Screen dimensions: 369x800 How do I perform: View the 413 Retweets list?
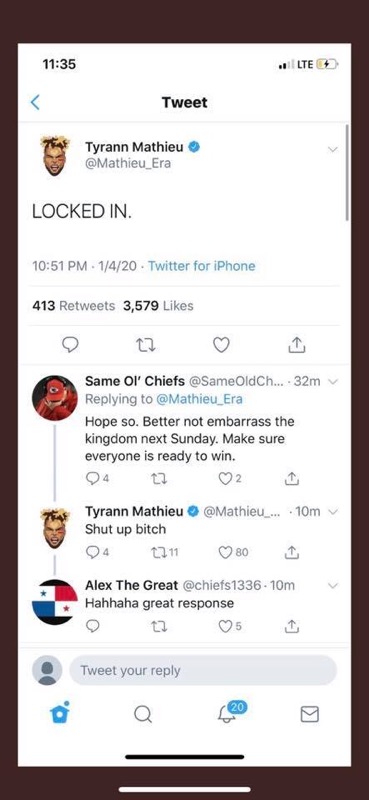(73, 306)
